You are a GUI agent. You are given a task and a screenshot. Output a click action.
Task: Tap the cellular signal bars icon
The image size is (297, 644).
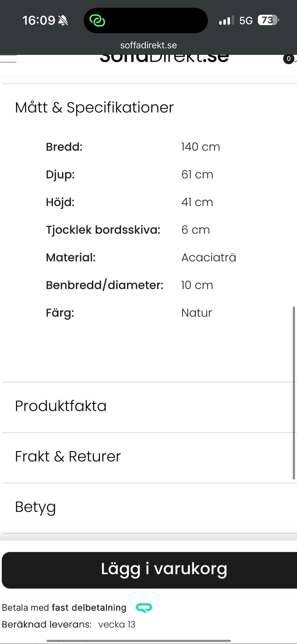(226, 21)
